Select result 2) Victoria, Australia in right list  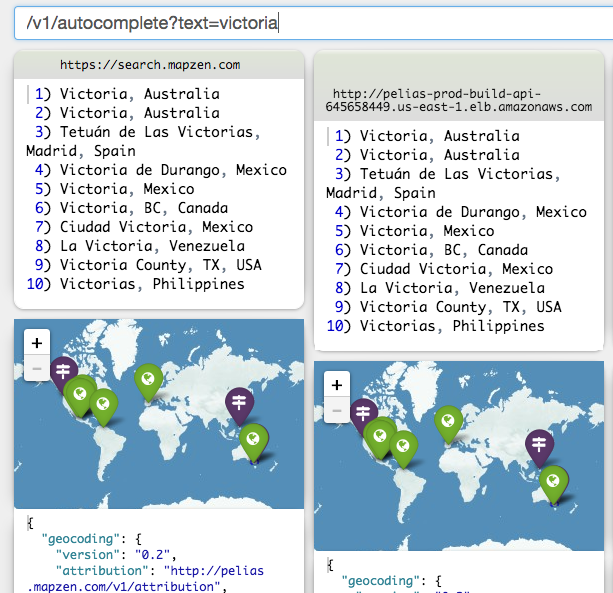click(x=427, y=155)
